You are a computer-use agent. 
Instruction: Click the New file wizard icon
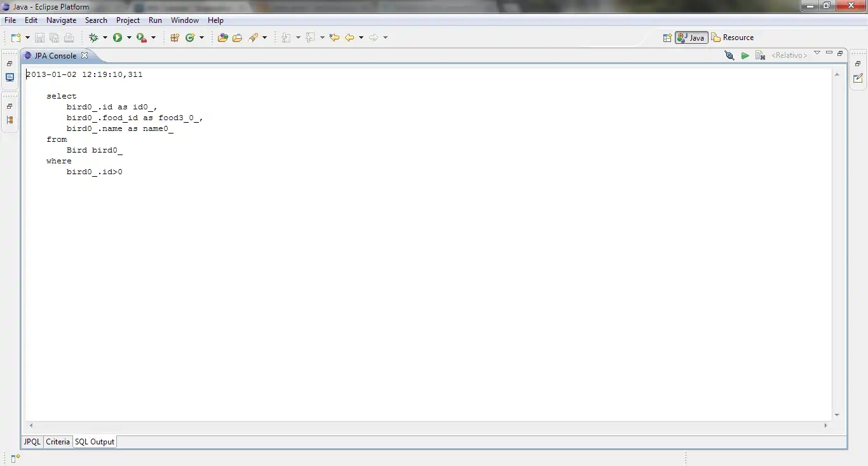pos(16,38)
